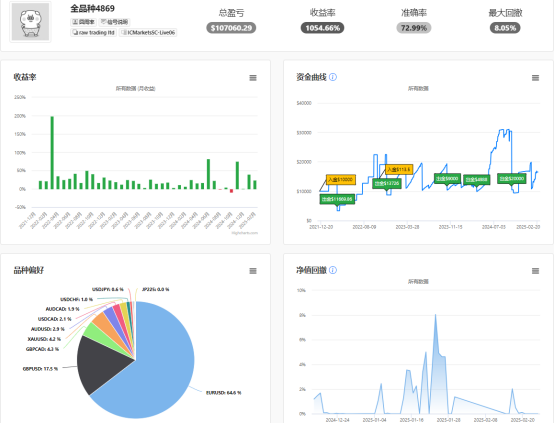Click the tallest green 200% monthly bar
Screen dimensions: 554x424
tap(52, 153)
